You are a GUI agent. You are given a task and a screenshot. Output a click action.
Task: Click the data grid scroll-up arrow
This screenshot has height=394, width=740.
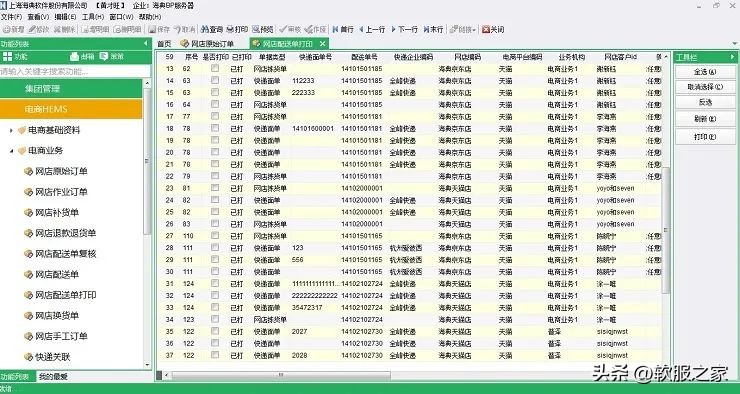tap(666, 57)
